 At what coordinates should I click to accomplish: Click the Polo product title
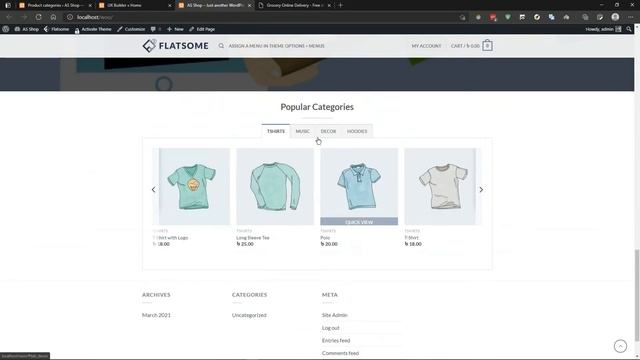point(325,238)
